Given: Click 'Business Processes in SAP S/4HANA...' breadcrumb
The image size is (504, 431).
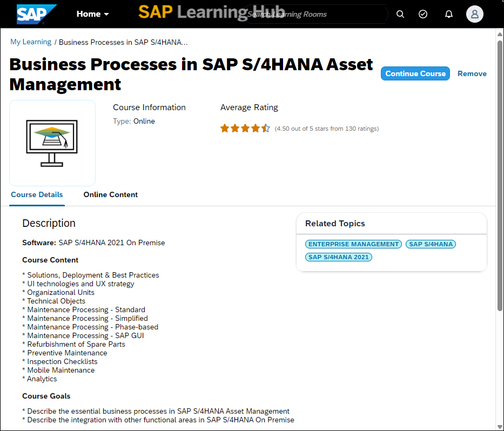Looking at the screenshot, I should [x=123, y=43].
